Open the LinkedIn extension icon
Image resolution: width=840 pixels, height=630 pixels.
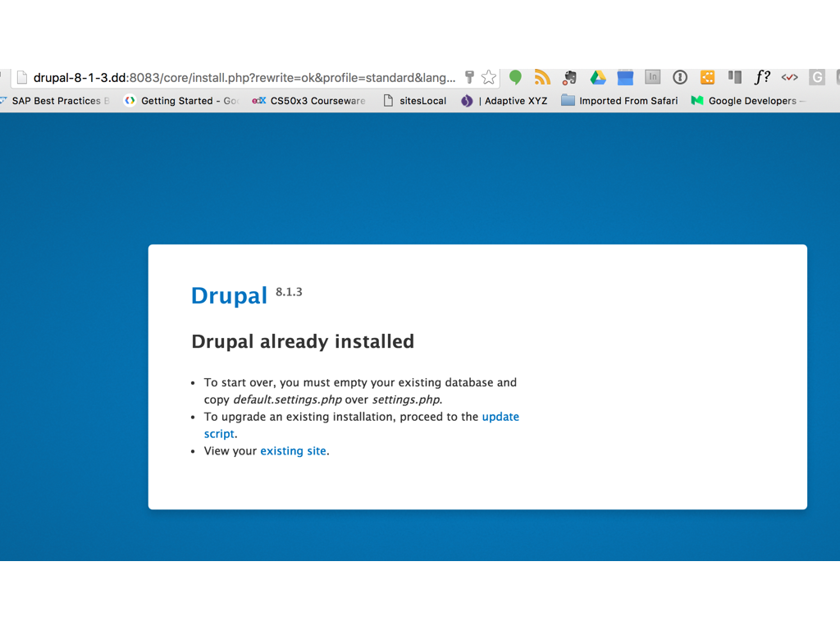point(652,78)
